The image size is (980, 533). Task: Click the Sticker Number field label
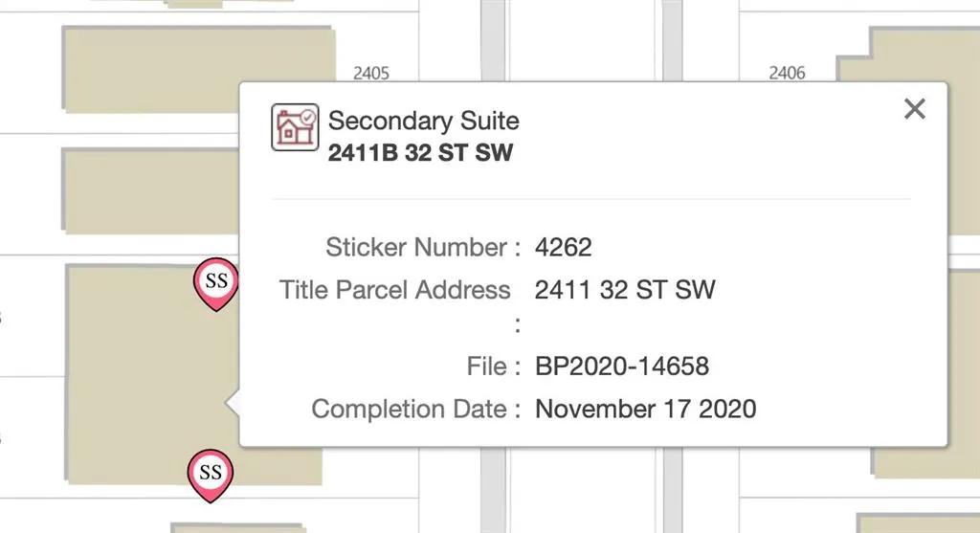[x=416, y=248]
